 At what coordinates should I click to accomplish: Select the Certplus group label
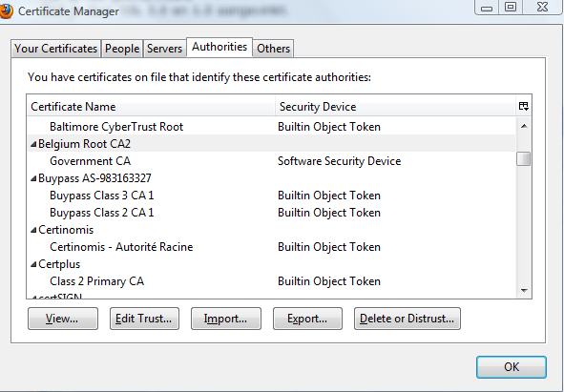click(59, 264)
